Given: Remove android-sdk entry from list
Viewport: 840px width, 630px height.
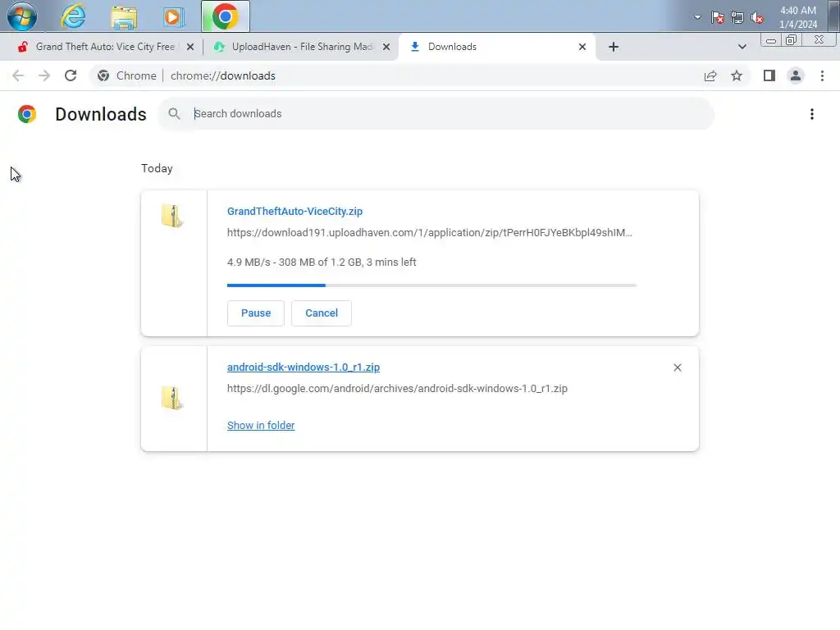Looking at the screenshot, I should pyautogui.click(x=677, y=367).
